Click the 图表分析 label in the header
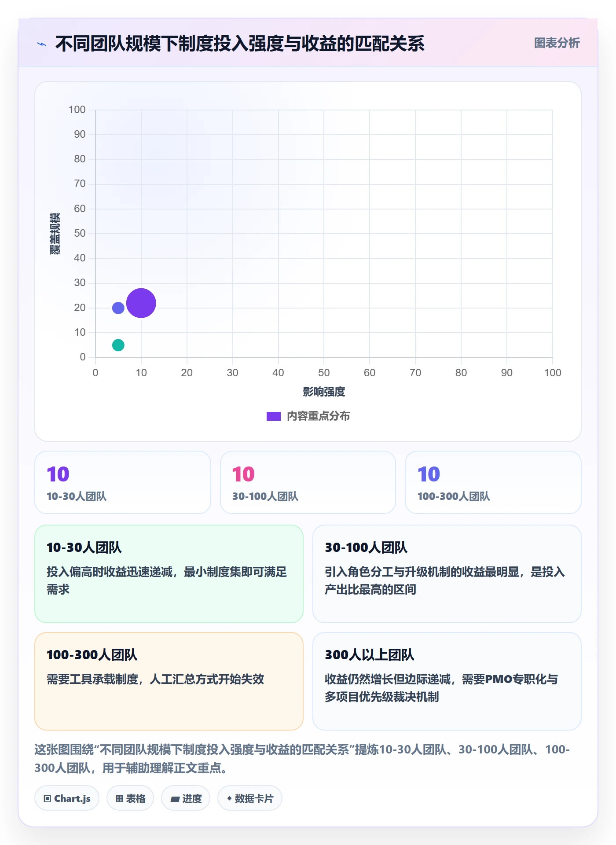Image resolution: width=616 pixels, height=845 pixels. [x=557, y=43]
